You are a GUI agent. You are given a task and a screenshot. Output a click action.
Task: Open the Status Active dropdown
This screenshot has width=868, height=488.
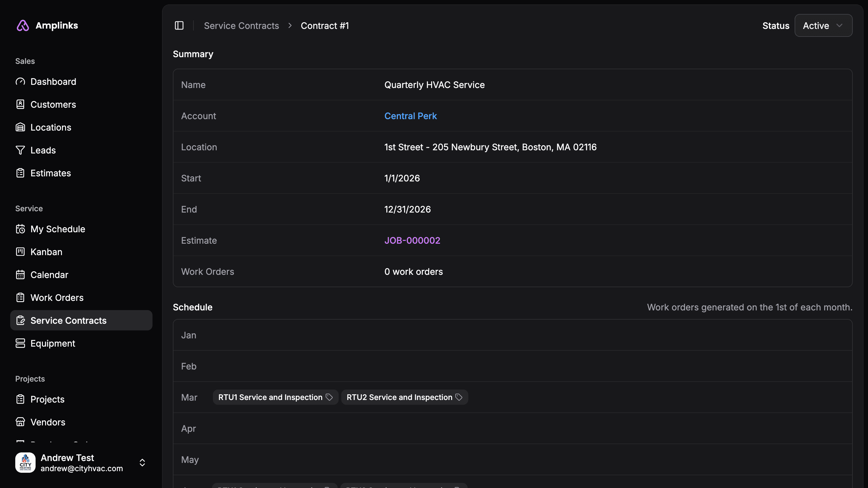point(823,26)
